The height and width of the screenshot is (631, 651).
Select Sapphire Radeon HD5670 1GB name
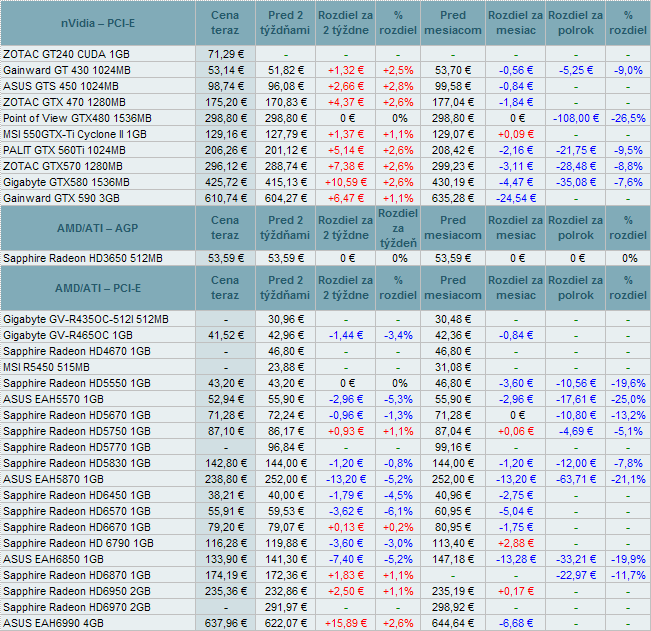pyautogui.click(x=77, y=415)
